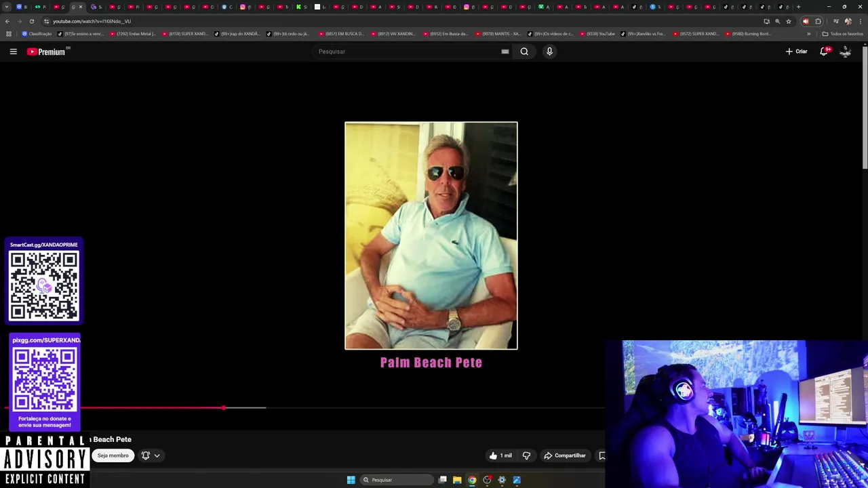Screen dimensions: 868x488
Task: Show hidden bookmarks with double chevron
Action: (x=809, y=34)
